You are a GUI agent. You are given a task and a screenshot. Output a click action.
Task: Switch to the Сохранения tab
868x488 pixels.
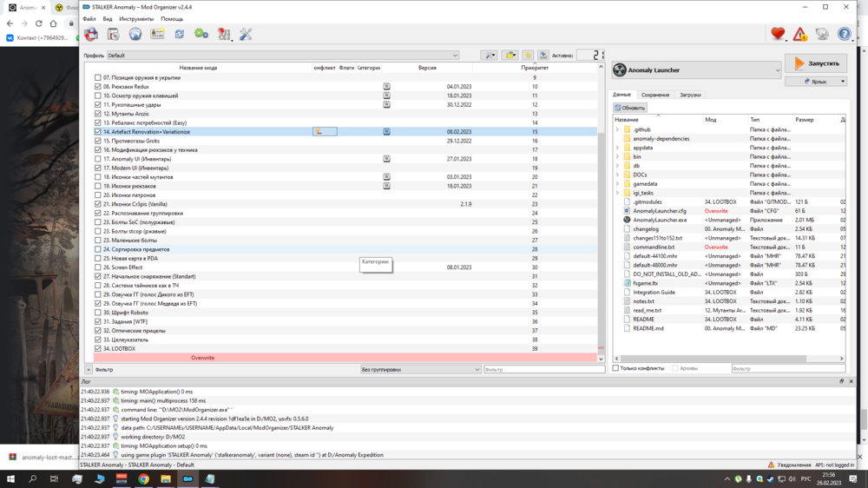pyautogui.click(x=655, y=95)
